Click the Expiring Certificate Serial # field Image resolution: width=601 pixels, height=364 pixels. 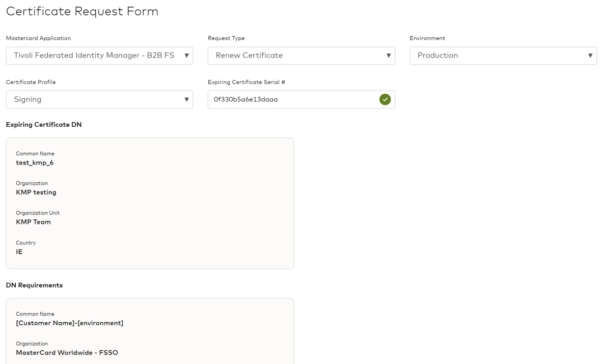pos(293,100)
